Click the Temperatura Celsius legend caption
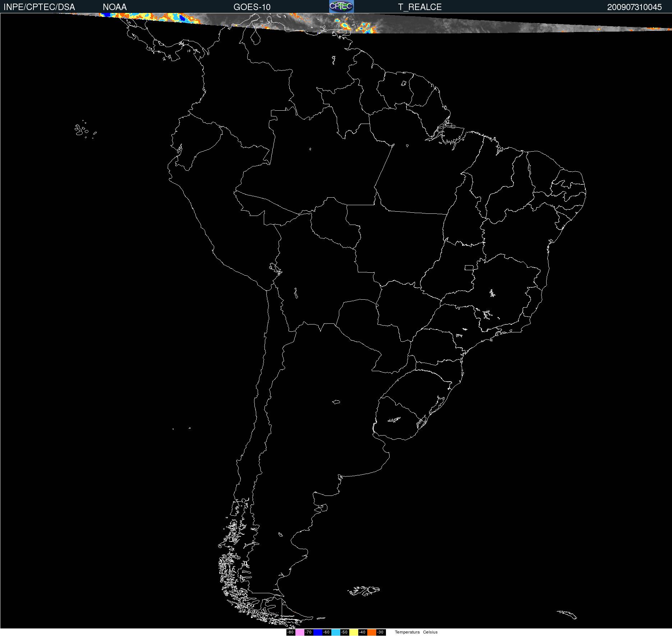 point(416,632)
